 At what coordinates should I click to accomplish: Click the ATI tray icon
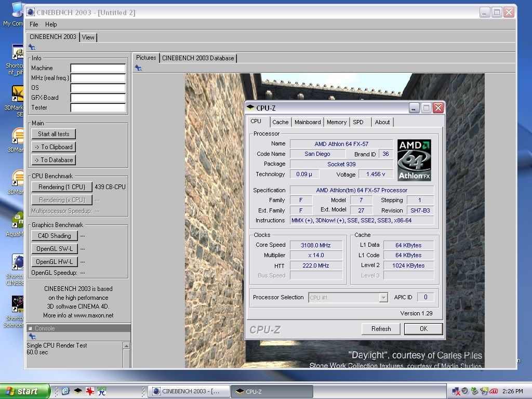tap(494, 391)
